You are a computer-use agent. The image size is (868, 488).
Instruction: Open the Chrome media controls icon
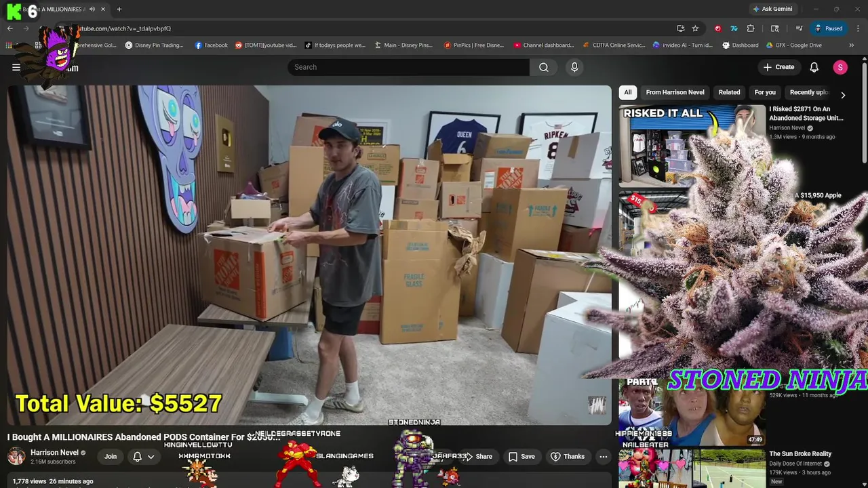[x=800, y=28]
